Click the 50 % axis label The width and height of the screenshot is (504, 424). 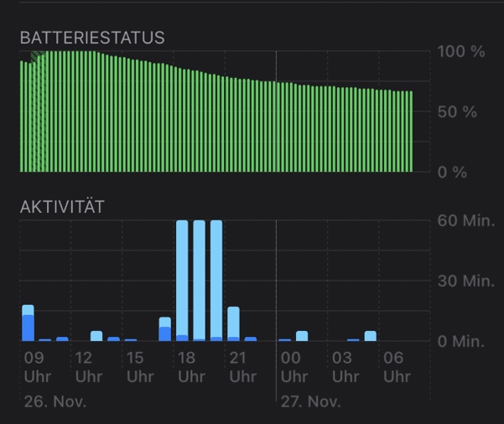point(457,112)
